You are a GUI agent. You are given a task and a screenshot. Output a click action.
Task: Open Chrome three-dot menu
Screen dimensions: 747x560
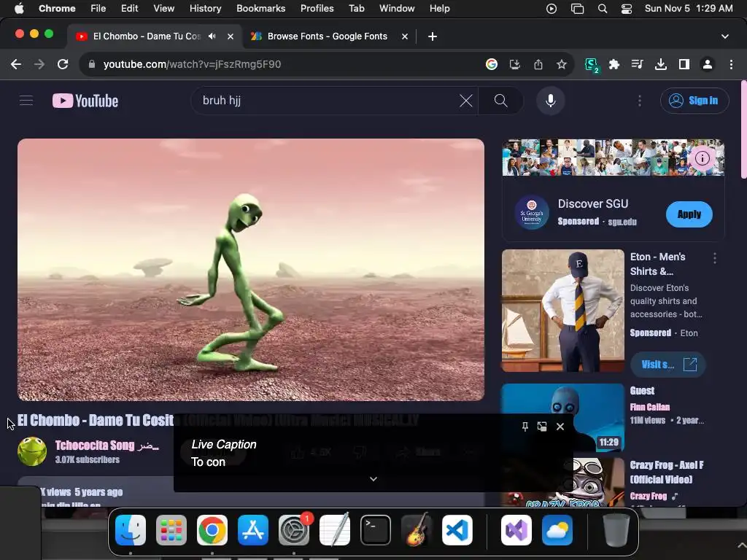731,64
